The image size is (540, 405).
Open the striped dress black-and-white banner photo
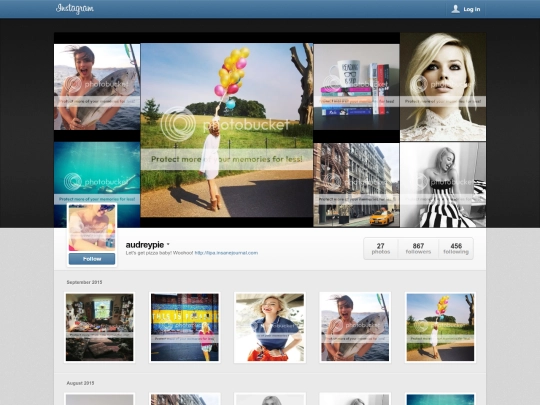pyautogui.click(x=443, y=185)
